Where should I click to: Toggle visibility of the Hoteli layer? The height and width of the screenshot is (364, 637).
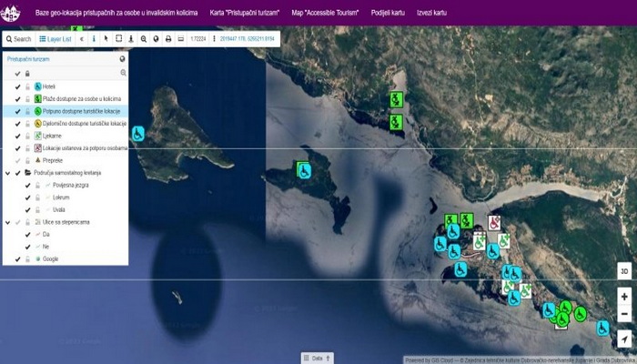[x=17, y=86]
